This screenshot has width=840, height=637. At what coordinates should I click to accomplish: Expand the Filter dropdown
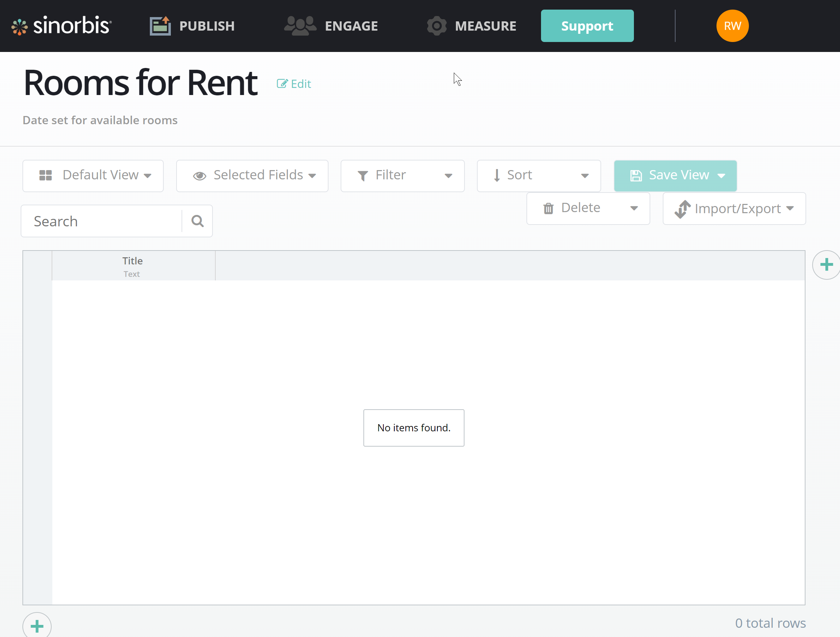coord(448,176)
